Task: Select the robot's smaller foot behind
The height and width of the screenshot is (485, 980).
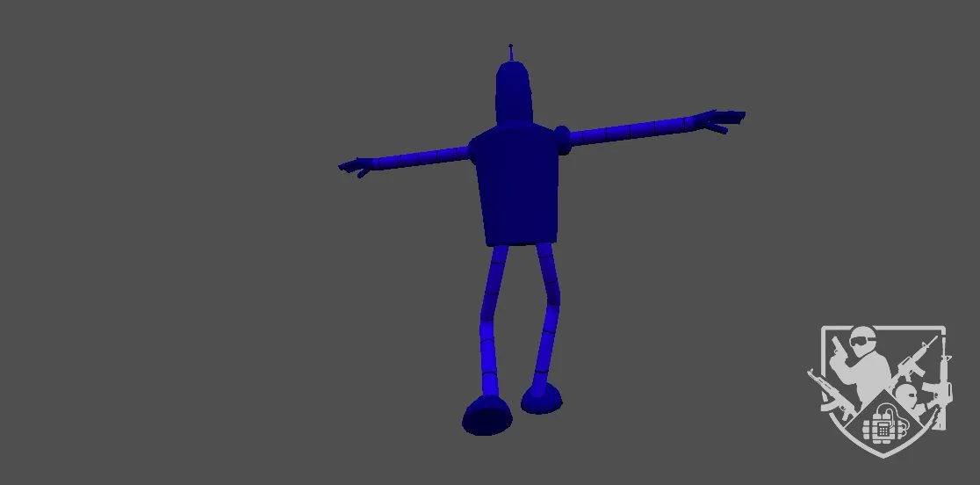Action: [542, 398]
